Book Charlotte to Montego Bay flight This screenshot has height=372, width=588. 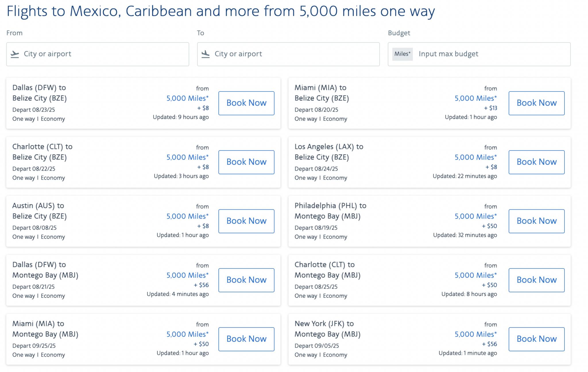coord(536,280)
